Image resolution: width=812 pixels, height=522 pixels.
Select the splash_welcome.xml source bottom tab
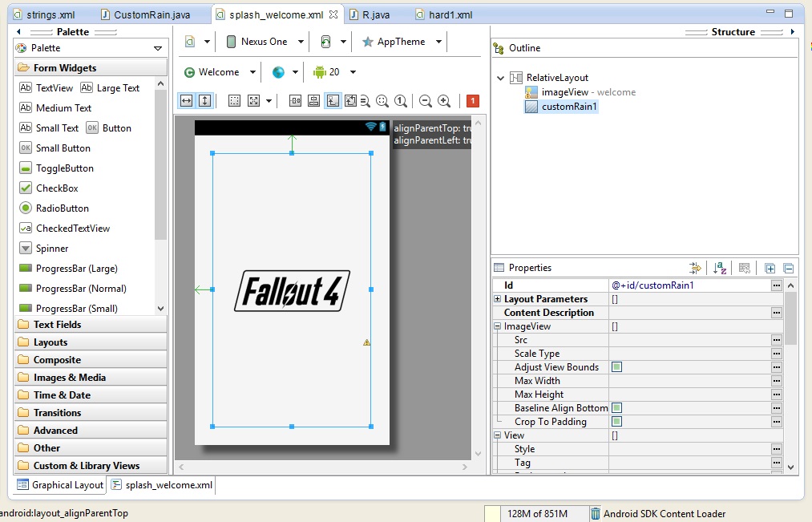pyautogui.click(x=162, y=485)
